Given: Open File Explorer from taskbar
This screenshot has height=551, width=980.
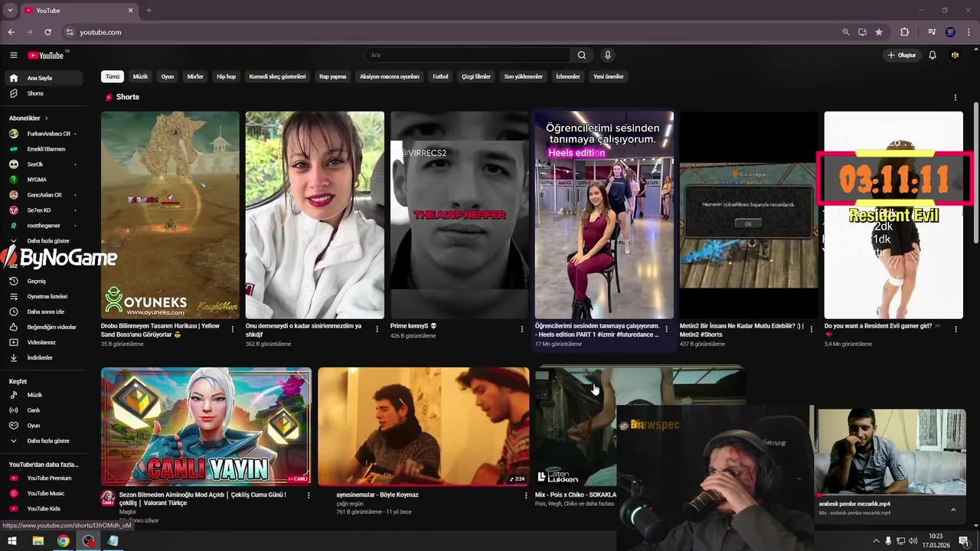Looking at the screenshot, I should pyautogui.click(x=38, y=541).
